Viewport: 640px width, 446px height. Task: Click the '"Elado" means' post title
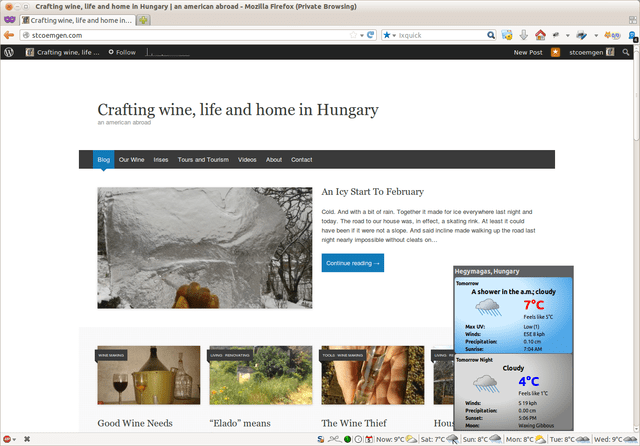(x=240, y=423)
